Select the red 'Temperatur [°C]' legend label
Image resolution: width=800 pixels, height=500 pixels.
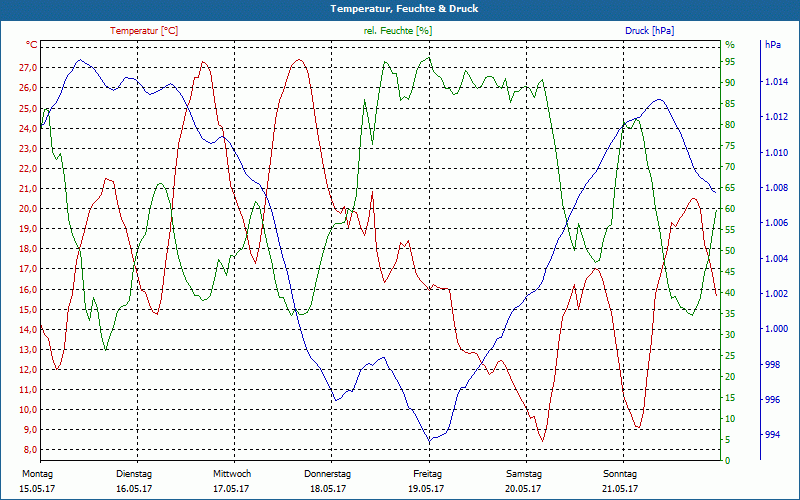(x=144, y=31)
